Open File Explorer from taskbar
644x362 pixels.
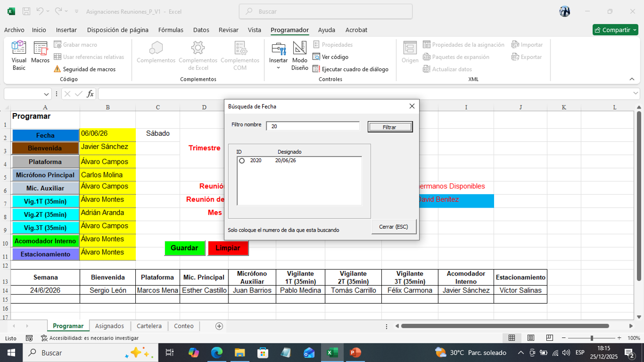(239, 352)
